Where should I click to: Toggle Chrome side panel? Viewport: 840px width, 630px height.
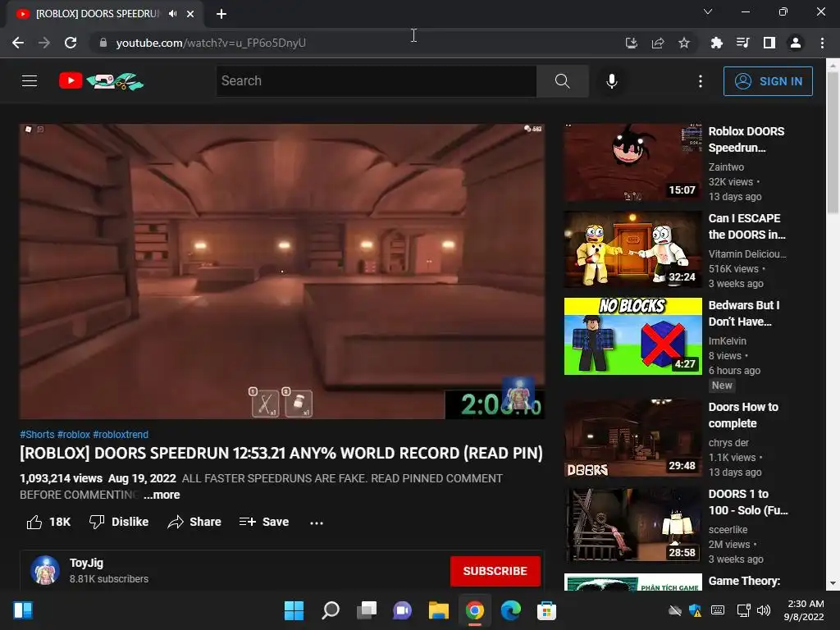(x=769, y=43)
